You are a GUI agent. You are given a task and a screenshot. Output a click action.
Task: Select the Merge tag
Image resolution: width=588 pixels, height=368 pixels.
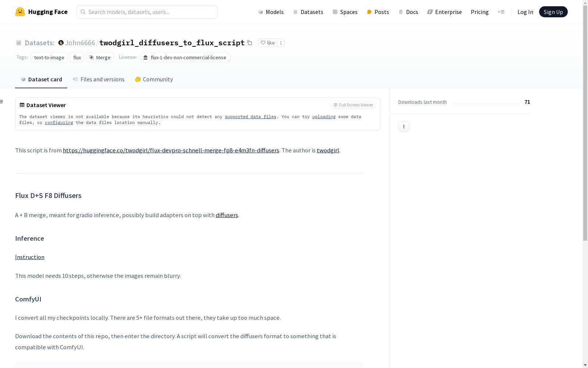coord(100,57)
